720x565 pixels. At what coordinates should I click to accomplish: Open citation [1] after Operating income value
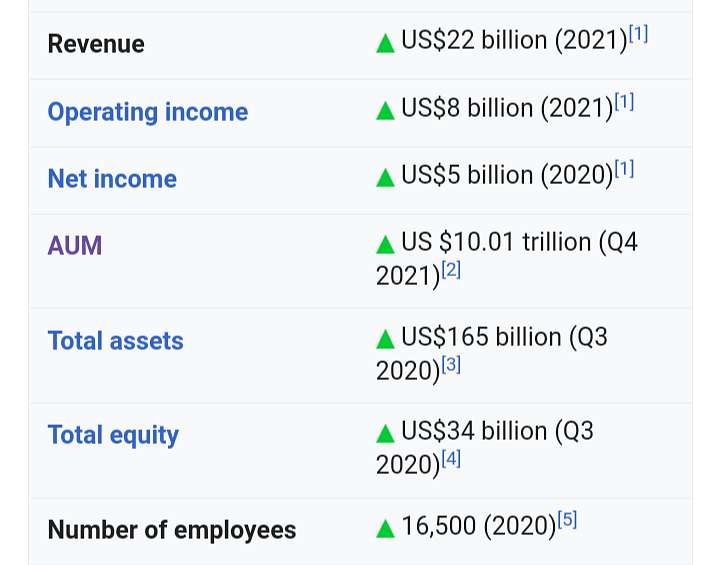pos(624,102)
